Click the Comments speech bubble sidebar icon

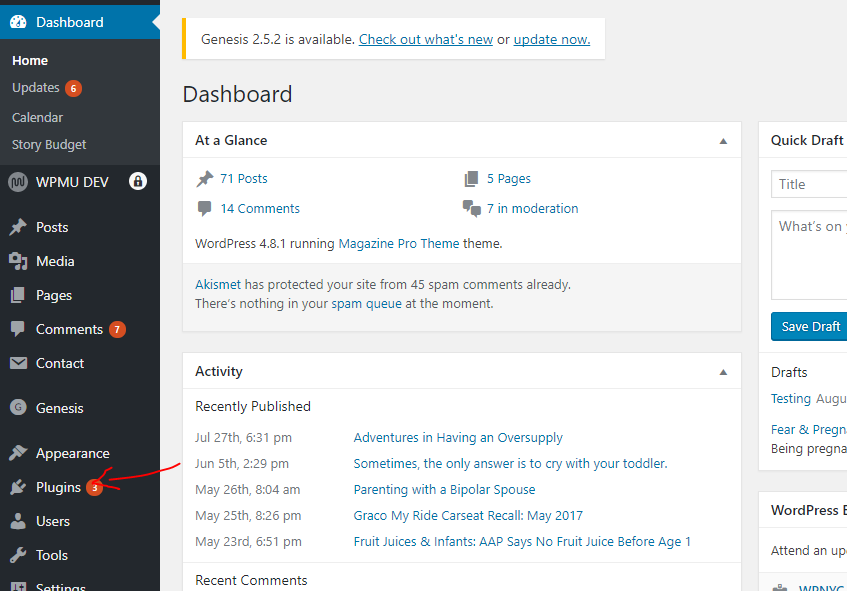point(18,329)
